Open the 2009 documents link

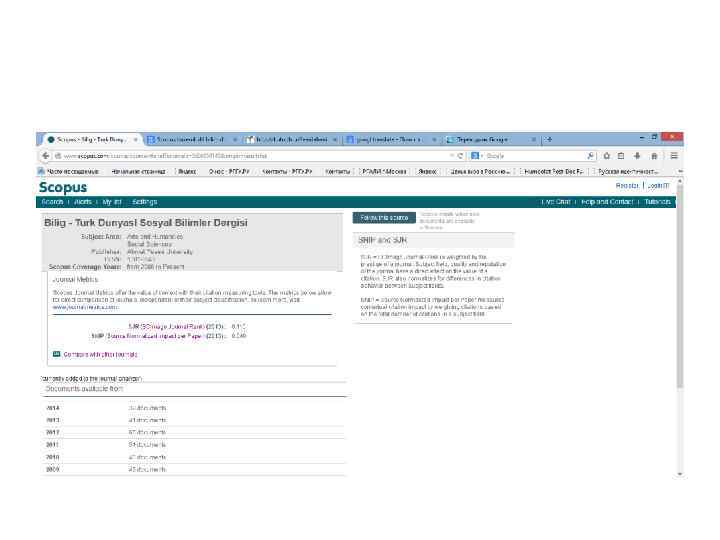tap(147, 469)
